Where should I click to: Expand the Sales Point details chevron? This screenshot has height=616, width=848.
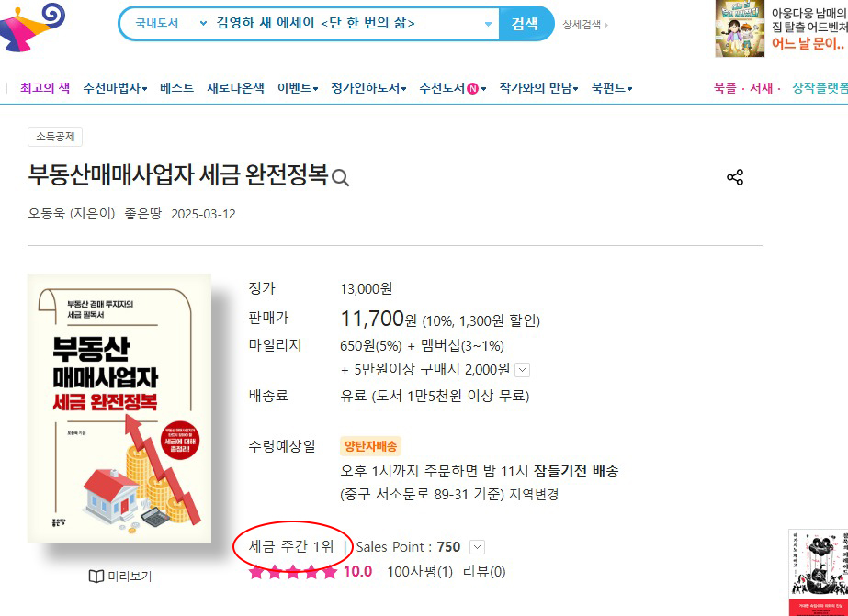point(477,547)
